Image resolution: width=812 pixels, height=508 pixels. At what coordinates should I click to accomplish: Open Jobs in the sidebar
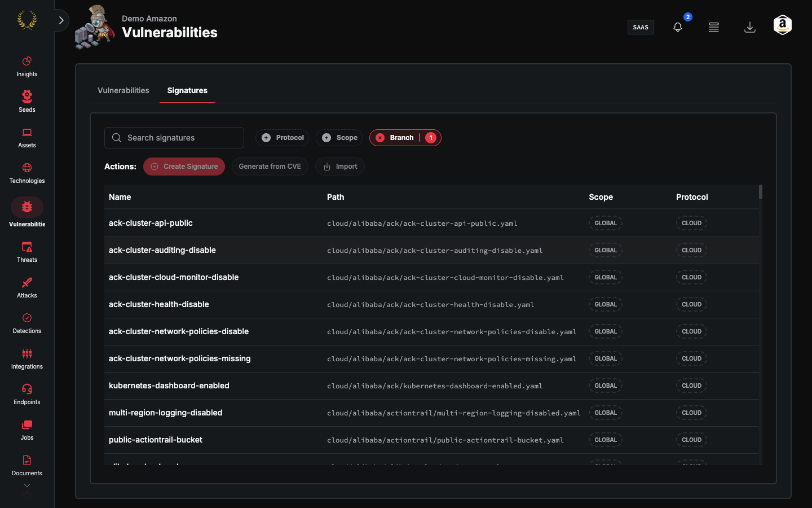coord(27,430)
